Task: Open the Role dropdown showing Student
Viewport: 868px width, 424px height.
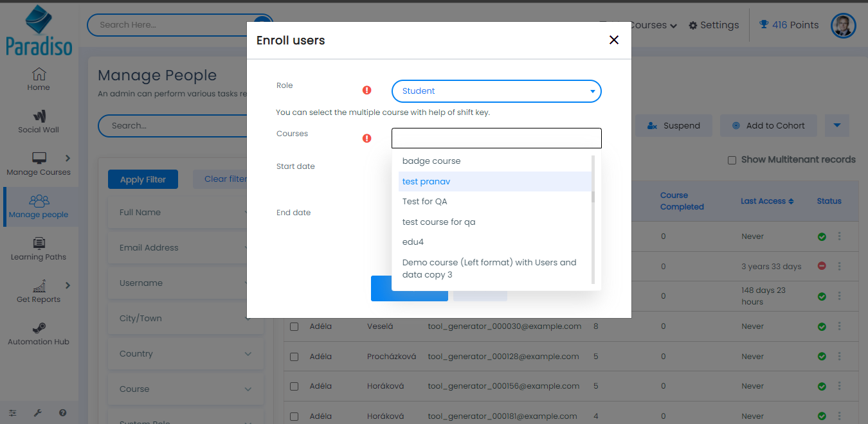Action: (x=496, y=91)
